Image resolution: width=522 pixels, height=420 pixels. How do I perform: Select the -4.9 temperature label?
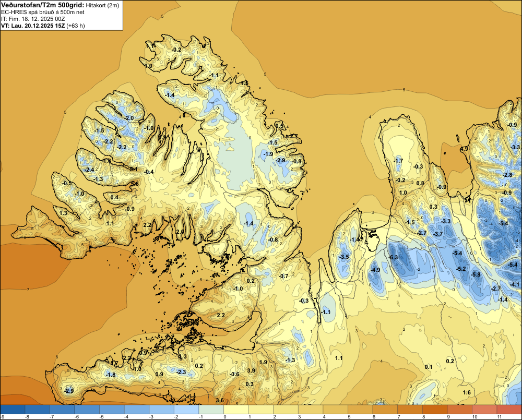coord(375,270)
